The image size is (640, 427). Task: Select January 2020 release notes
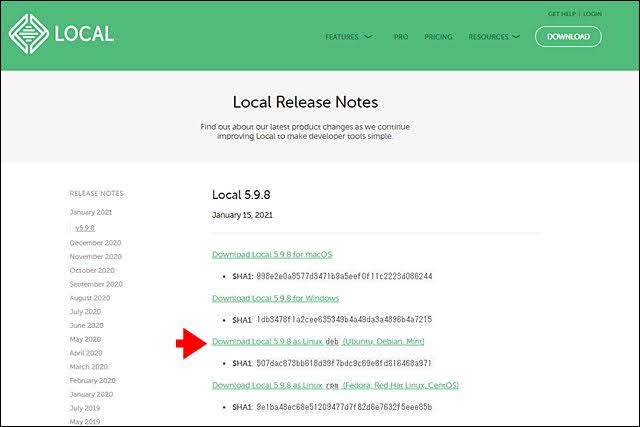pos(91,395)
